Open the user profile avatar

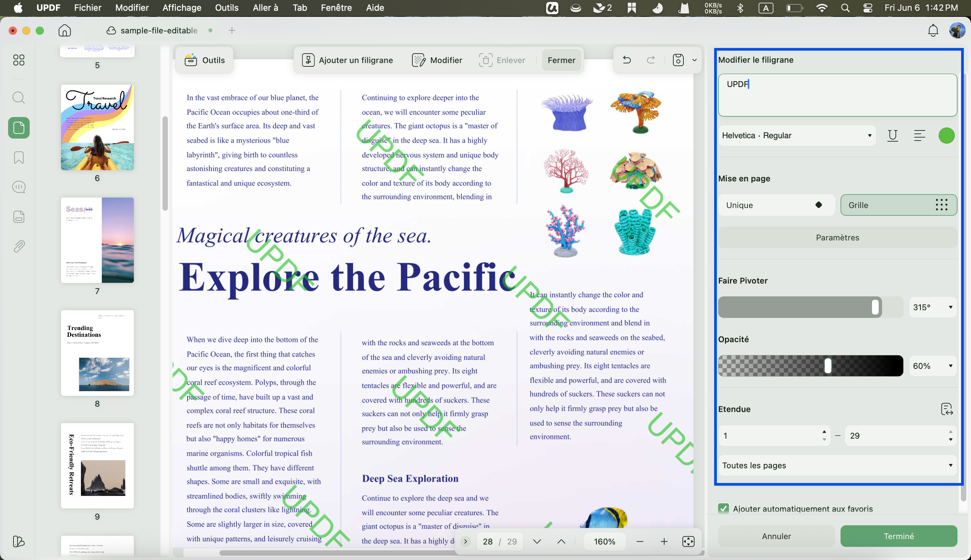[957, 30]
